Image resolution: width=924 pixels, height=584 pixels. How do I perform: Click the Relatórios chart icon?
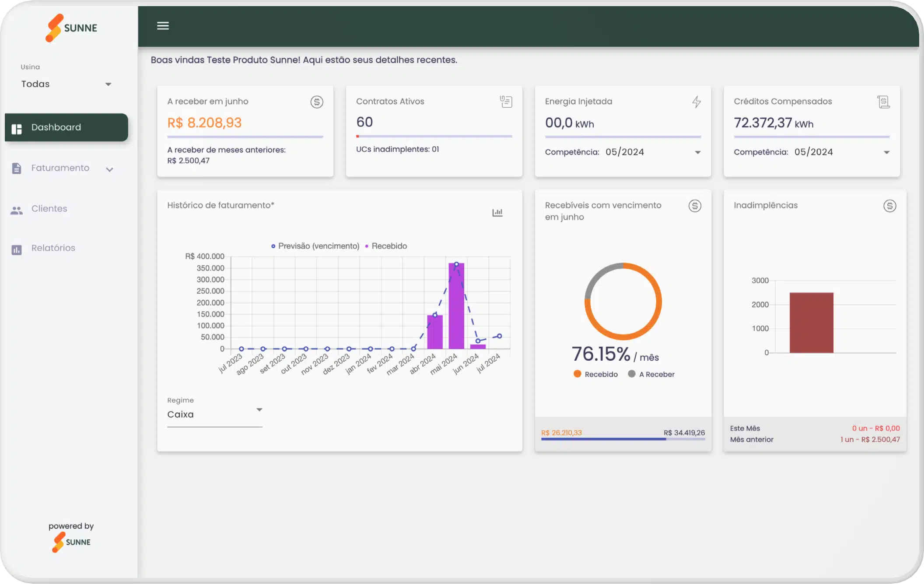tap(17, 250)
